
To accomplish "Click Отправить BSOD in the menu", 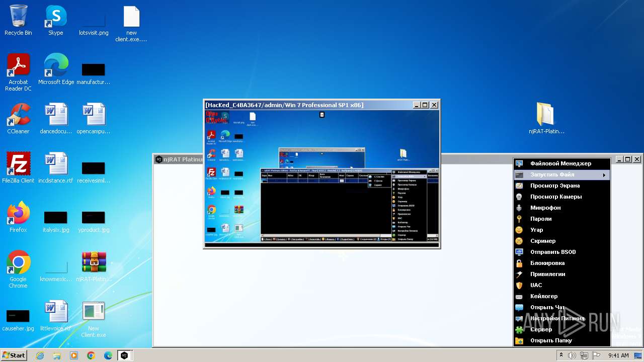I will (562, 252).
